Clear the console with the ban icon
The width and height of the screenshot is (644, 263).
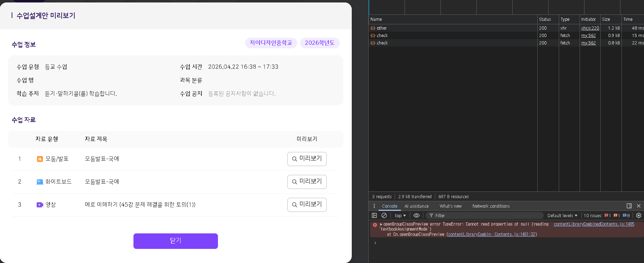[384, 215]
